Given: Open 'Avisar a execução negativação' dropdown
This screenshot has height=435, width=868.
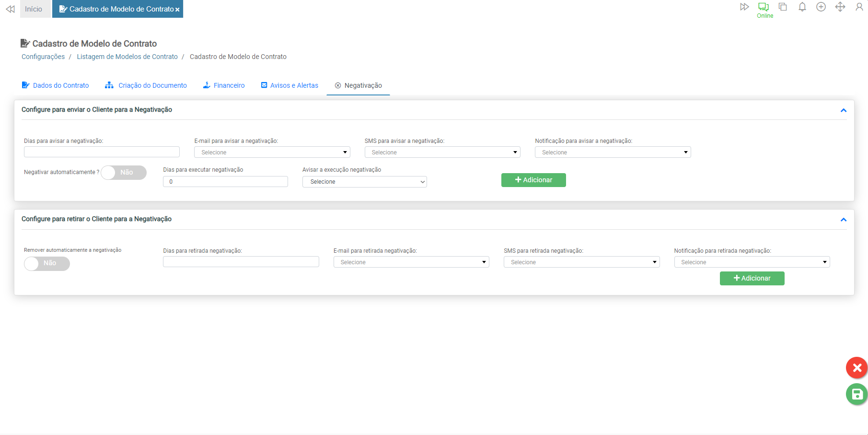Looking at the screenshot, I should click(x=364, y=182).
